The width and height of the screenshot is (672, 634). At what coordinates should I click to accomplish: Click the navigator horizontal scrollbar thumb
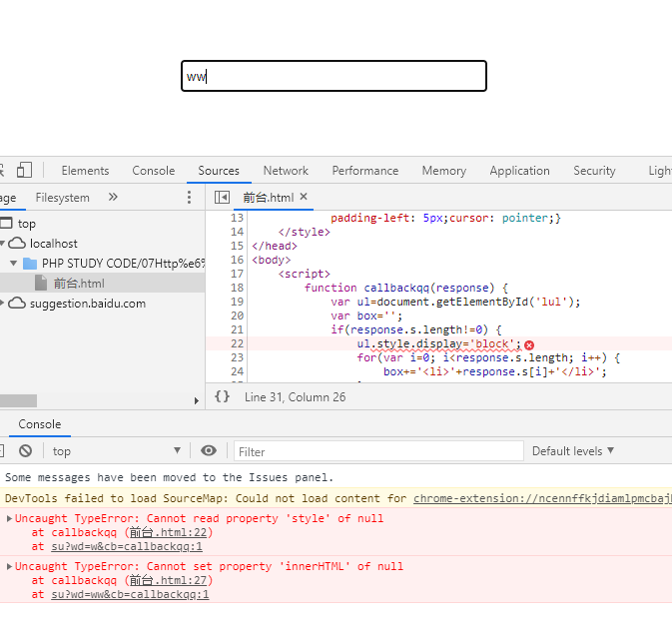click(x=18, y=400)
